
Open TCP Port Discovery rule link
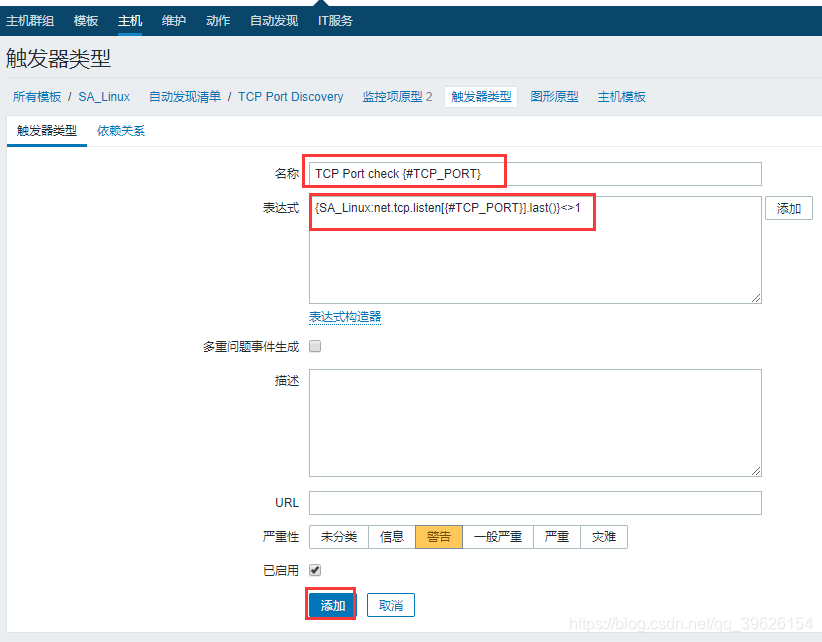tap(290, 96)
